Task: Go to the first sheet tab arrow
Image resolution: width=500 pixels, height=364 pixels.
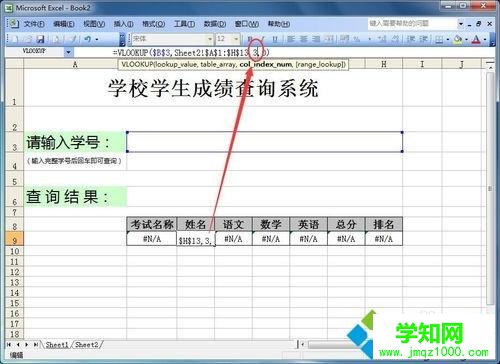Action: pyautogui.click(x=9, y=345)
